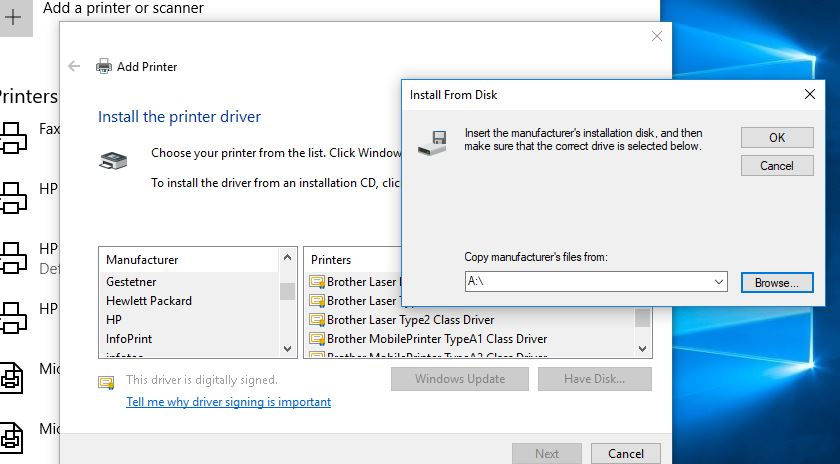Expand the Copy manufacturer's files from dropdown

[x=719, y=282]
